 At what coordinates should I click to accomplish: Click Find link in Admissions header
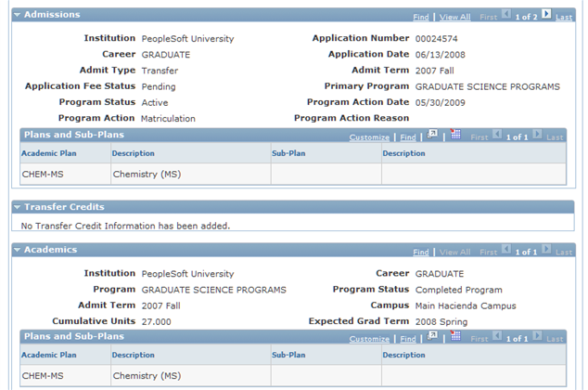[421, 17]
